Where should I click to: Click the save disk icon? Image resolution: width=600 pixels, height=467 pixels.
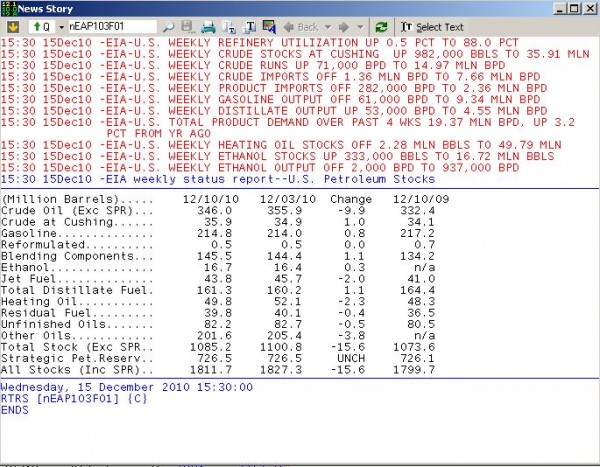click(188, 27)
